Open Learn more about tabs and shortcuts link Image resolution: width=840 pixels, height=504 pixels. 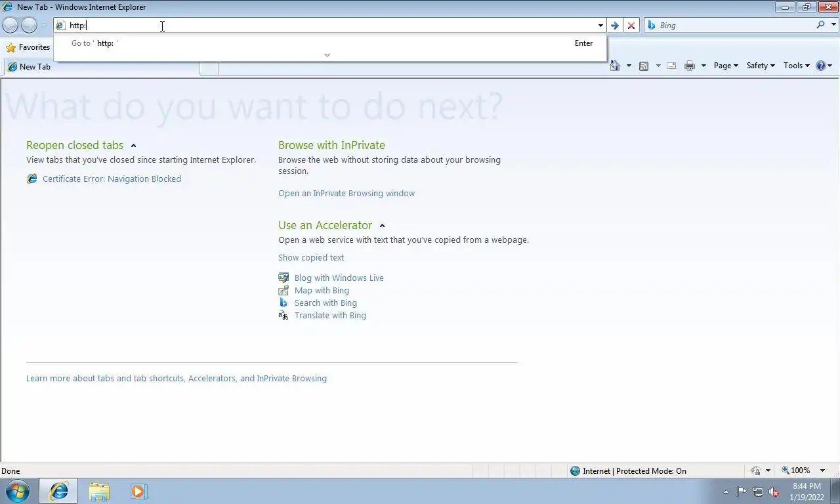(177, 378)
